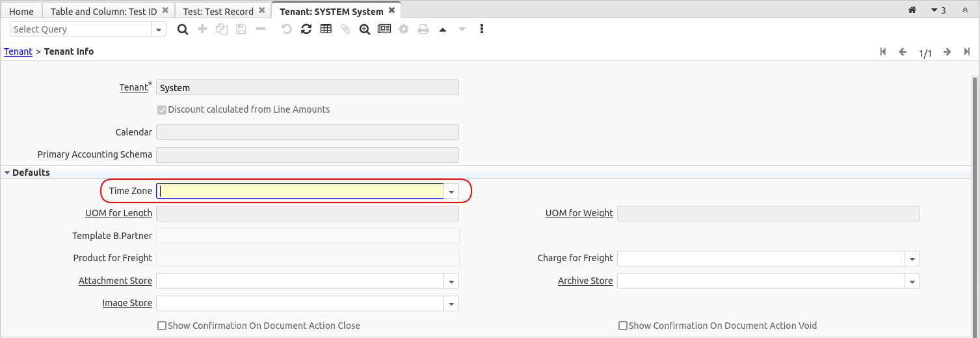This screenshot has width=980, height=338.
Task: Go to parent record with up arrow
Action: [x=443, y=29]
